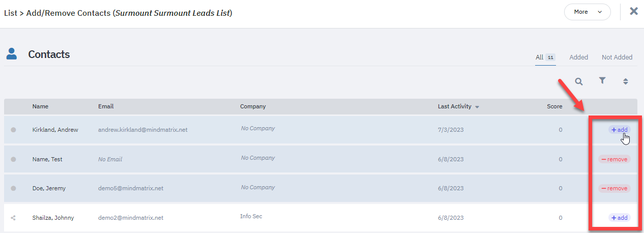Click status dot for Doe, Jeremy

[13, 188]
